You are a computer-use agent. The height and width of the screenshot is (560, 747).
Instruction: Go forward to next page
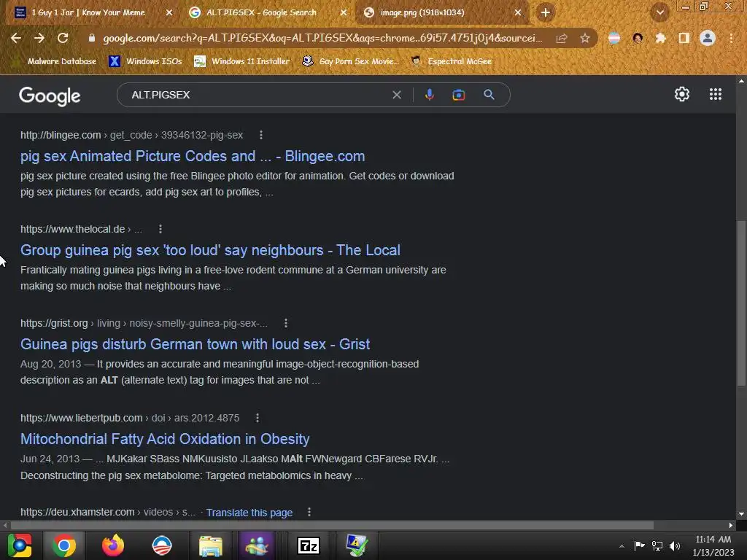39,38
